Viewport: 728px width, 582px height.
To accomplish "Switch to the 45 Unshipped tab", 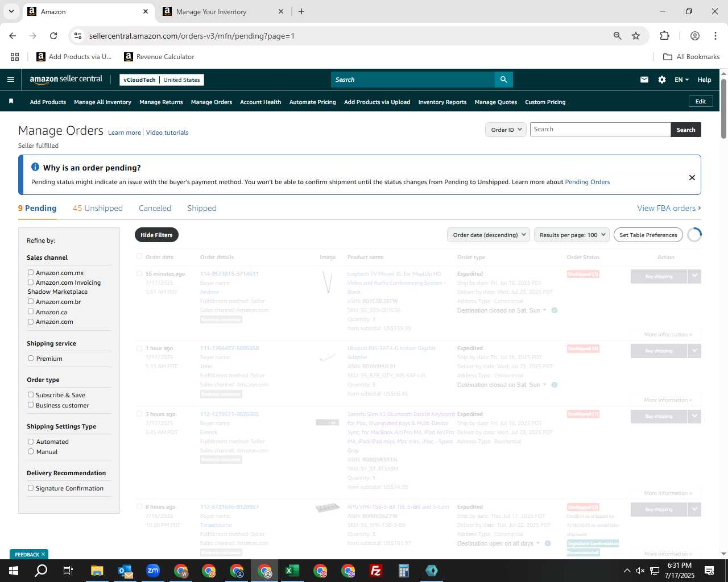I will pos(98,208).
